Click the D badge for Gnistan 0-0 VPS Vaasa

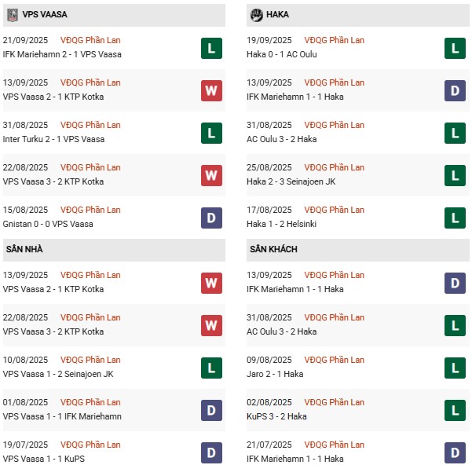coord(211,218)
